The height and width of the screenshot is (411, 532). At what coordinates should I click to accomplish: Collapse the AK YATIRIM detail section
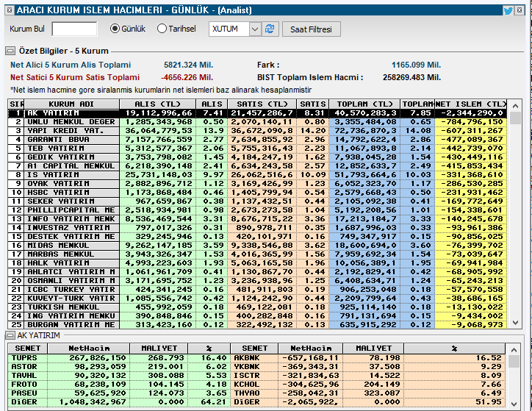10,335
